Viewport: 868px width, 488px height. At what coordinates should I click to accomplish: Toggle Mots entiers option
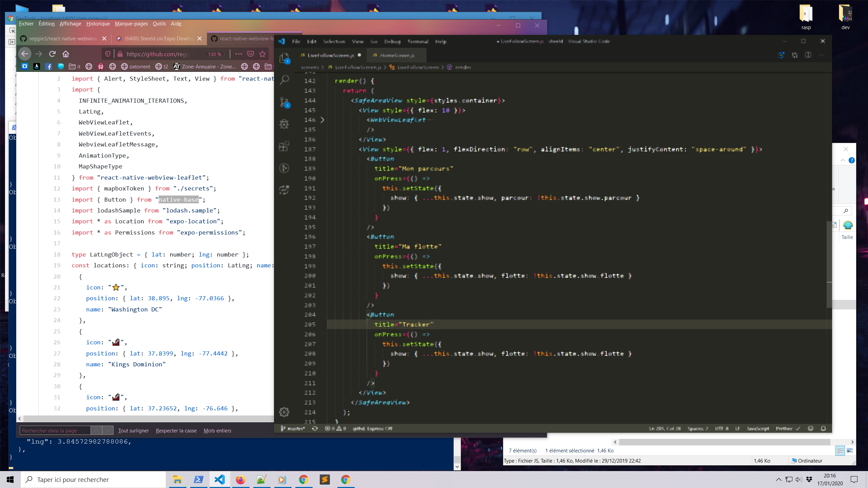[x=217, y=430]
